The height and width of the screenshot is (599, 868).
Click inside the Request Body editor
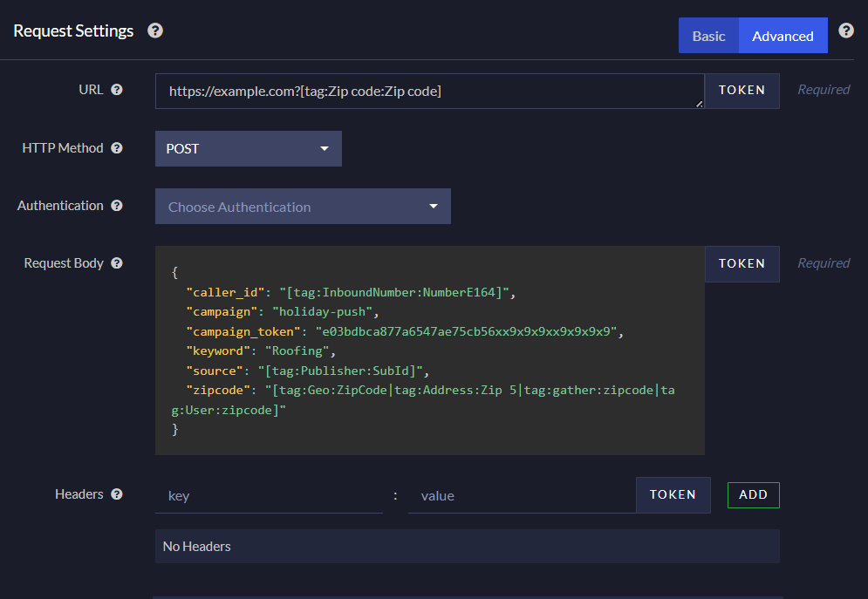point(429,351)
